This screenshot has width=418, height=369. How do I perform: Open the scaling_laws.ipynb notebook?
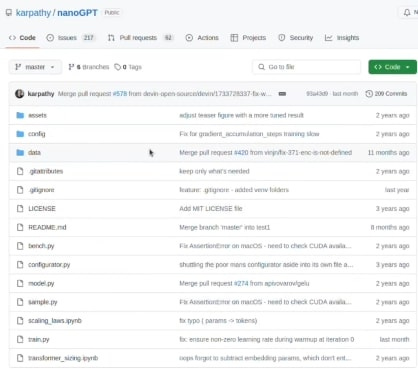55,321
